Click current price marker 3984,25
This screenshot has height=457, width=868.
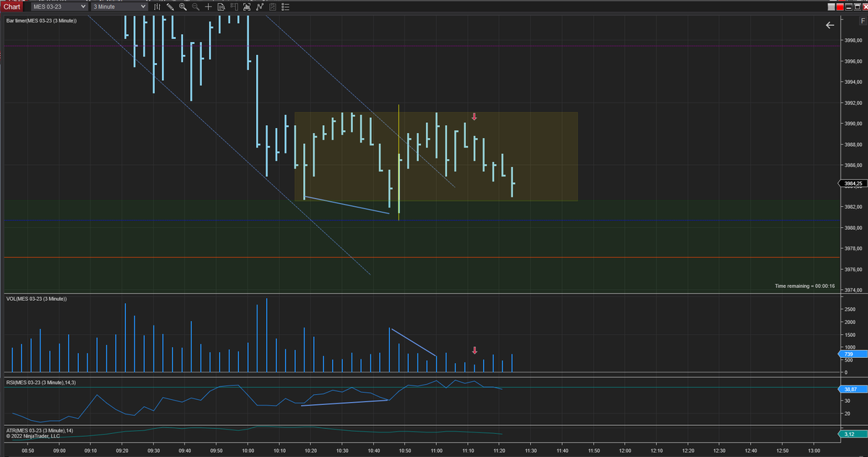[x=852, y=184]
